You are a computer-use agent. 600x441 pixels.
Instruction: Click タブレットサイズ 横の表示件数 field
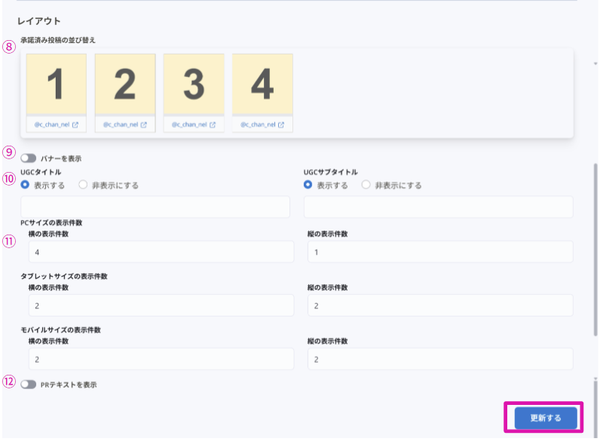161,305
